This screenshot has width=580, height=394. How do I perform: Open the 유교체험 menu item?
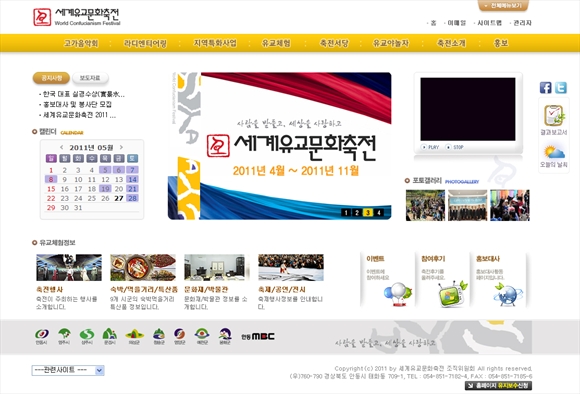coord(276,43)
